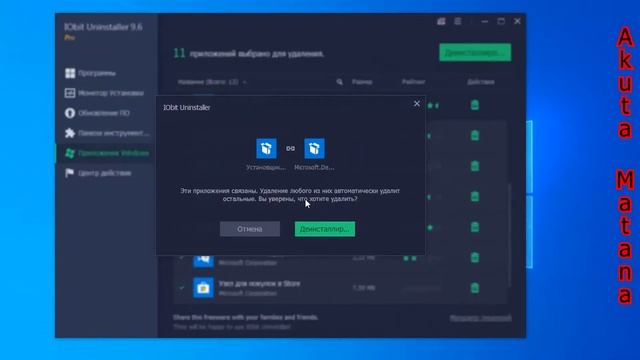Open Центр действия in the sidebar
The width and height of the screenshot is (640, 360).
[99, 173]
